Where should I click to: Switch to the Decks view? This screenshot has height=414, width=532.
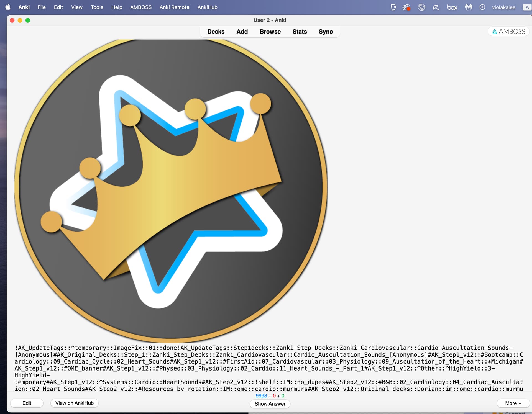pos(216,32)
